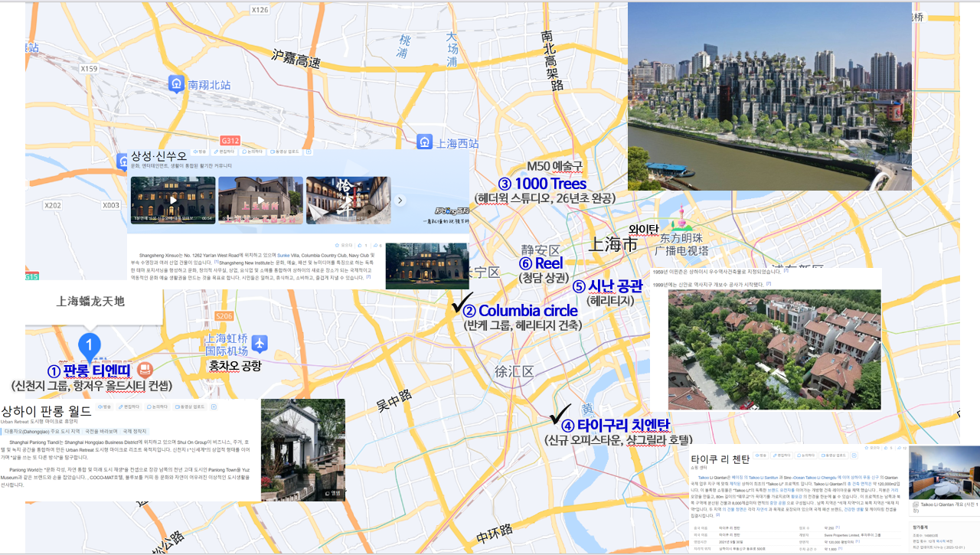This screenshot has width=980, height=555.
Task: Open the 1000 Trees riverside building photo
Action: click(x=769, y=96)
